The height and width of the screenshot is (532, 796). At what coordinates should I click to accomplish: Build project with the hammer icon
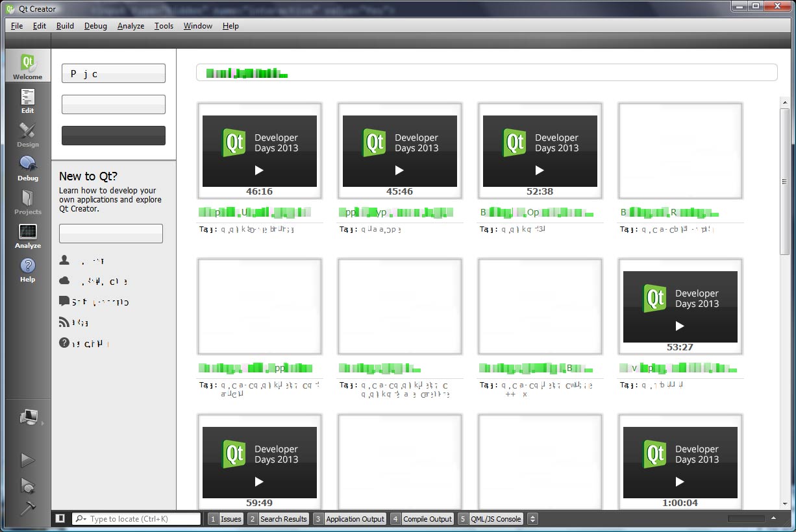[x=28, y=508]
